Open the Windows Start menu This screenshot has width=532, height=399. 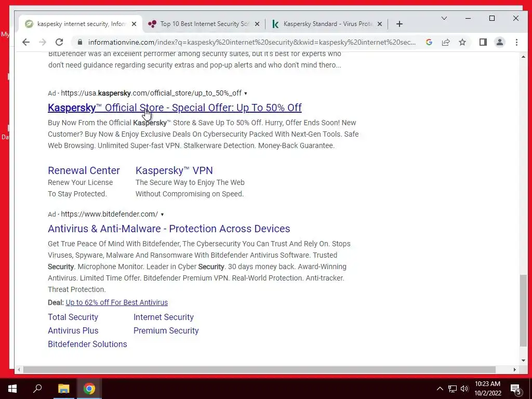[12, 389]
